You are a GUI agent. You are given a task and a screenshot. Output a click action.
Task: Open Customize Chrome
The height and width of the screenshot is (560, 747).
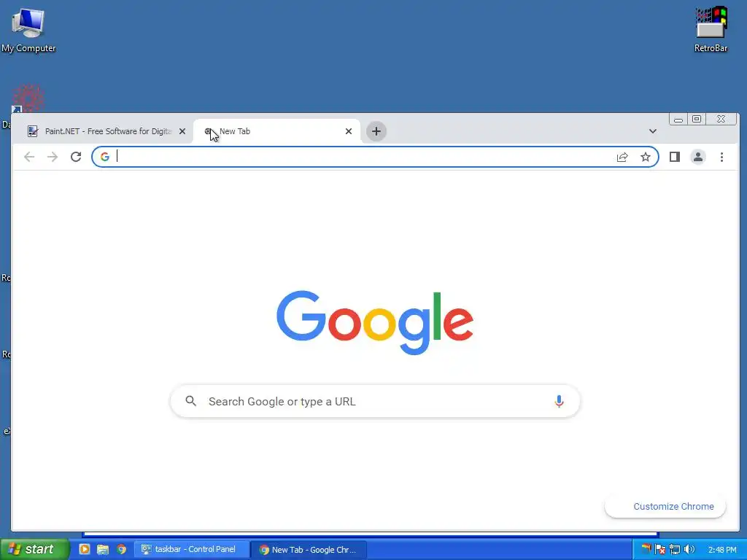coord(665,507)
